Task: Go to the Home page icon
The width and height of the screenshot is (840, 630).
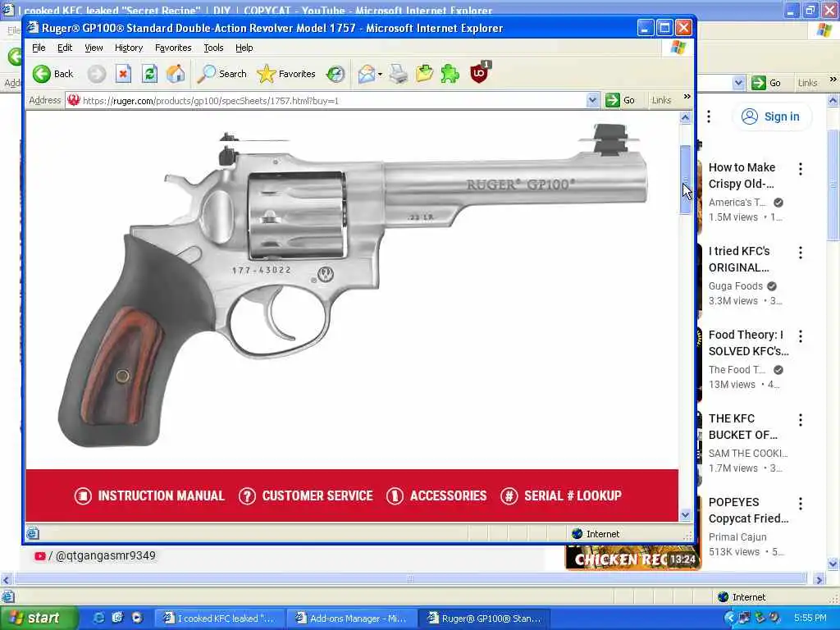Action: tap(176, 74)
